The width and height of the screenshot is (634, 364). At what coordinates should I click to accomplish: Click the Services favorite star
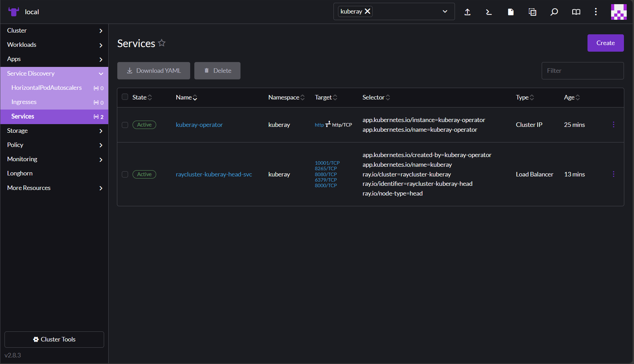[162, 43]
